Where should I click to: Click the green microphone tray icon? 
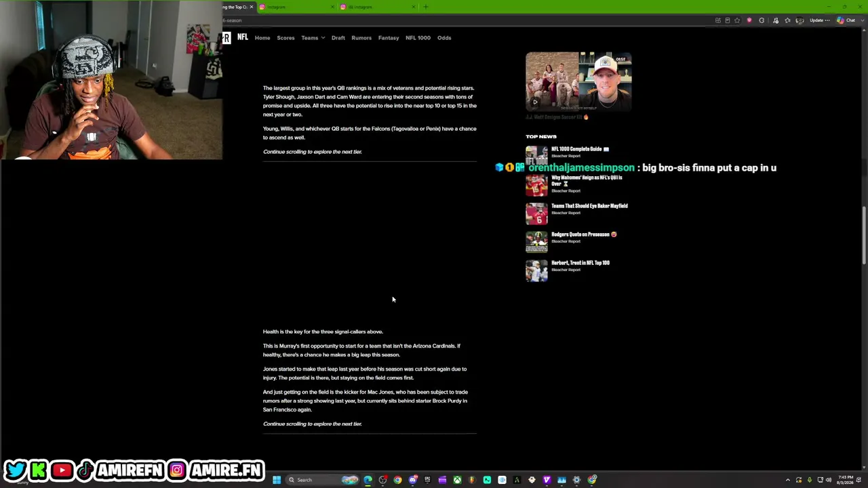(x=809, y=480)
